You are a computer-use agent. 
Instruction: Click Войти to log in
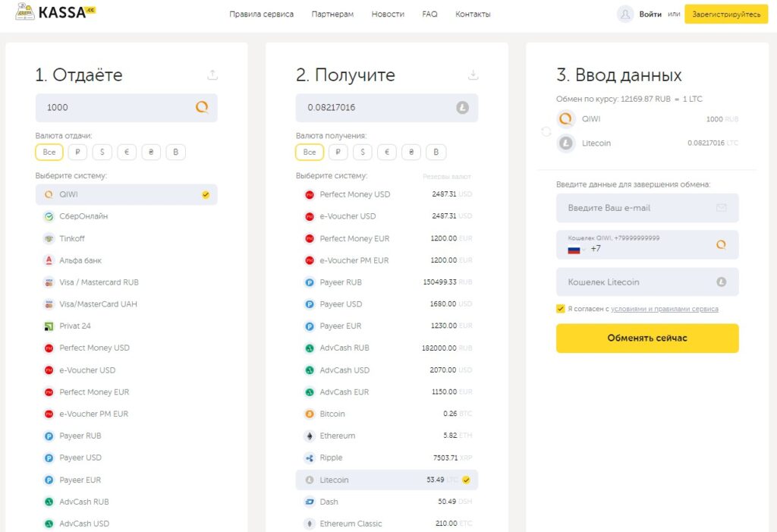click(650, 14)
